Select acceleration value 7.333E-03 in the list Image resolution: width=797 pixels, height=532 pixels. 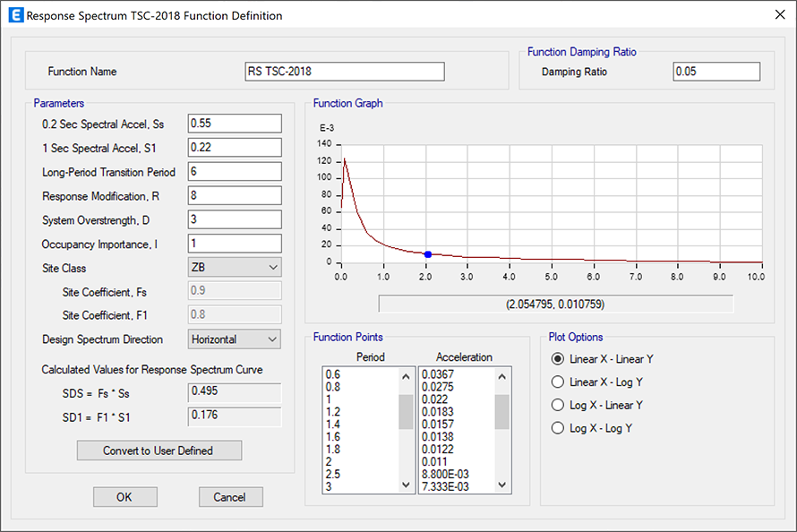pos(445,486)
